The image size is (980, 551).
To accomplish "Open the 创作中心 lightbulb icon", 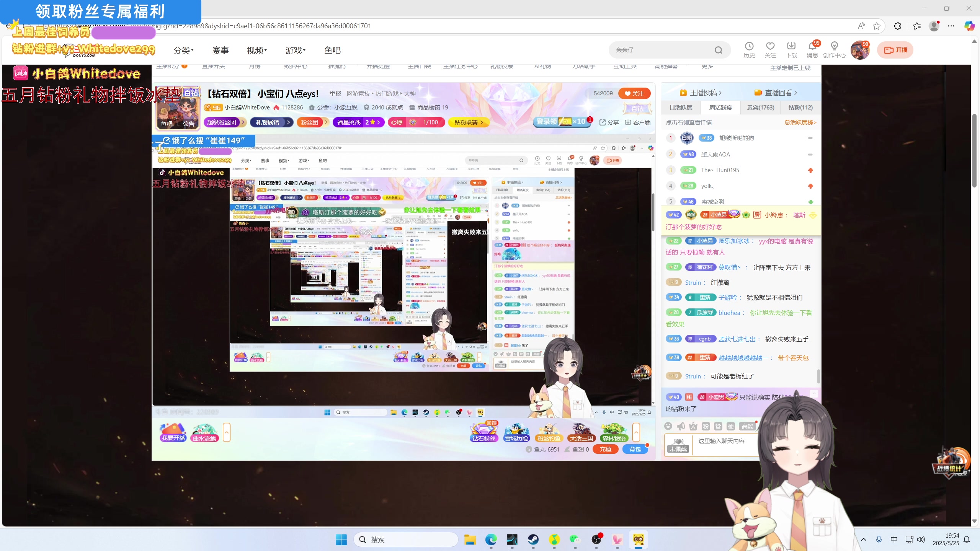I will (x=834, y=50).
